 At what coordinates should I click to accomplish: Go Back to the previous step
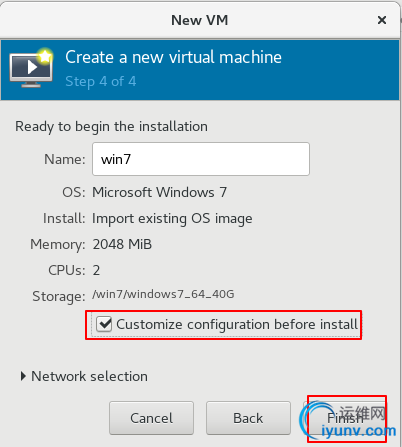pyautogui.click(x=248, y=418)
